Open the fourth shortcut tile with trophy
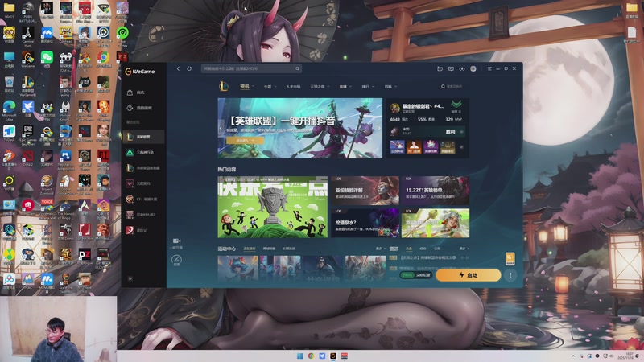Image resolution: width=644 pixels, height=362 pixels. 448,147
